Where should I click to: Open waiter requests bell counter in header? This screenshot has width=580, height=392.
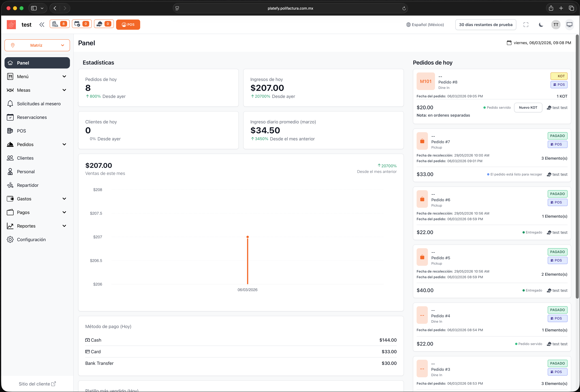coord(104,24)
